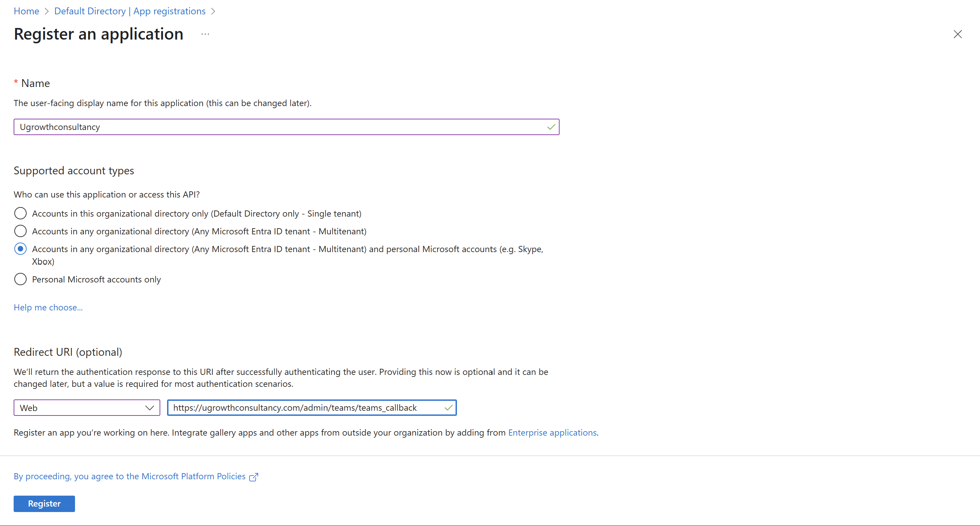Select single tenant account type option

[20, 213]
